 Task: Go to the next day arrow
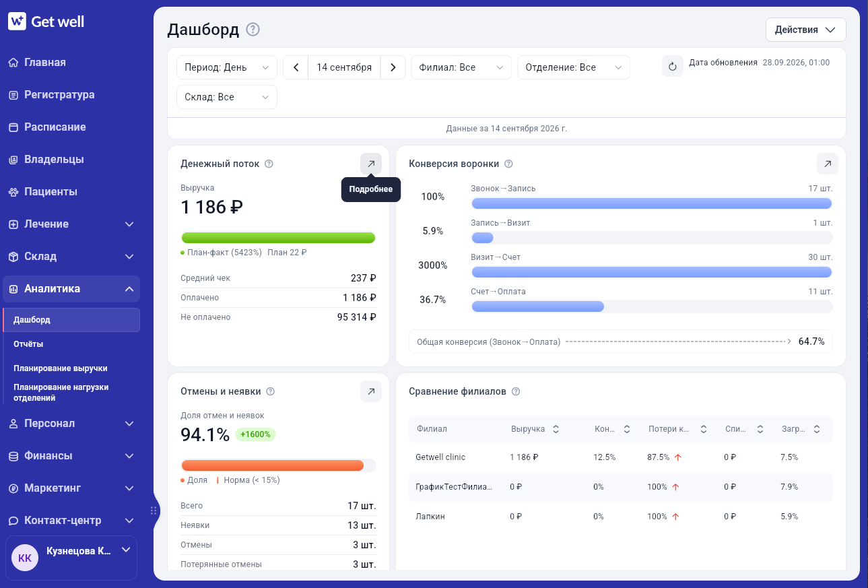tap(393, 67)
